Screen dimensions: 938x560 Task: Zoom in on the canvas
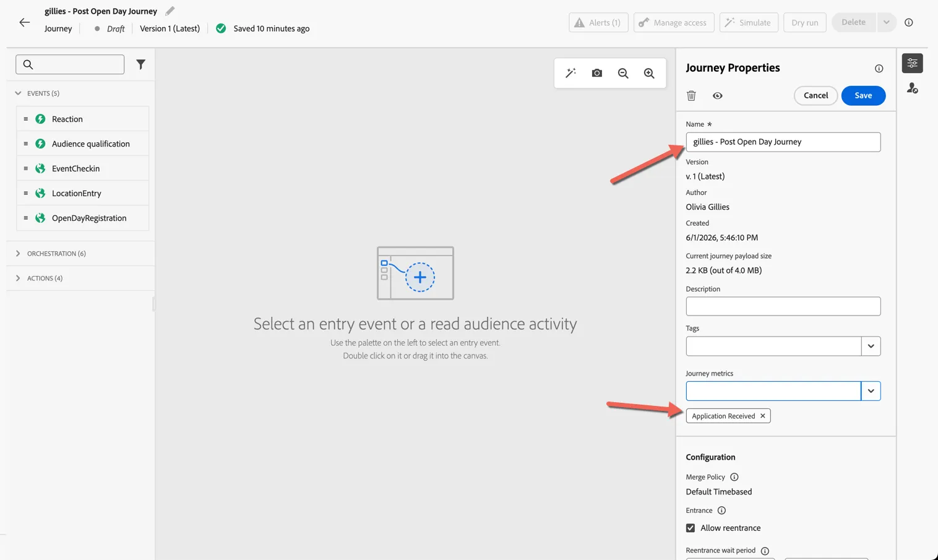point(649,73)
